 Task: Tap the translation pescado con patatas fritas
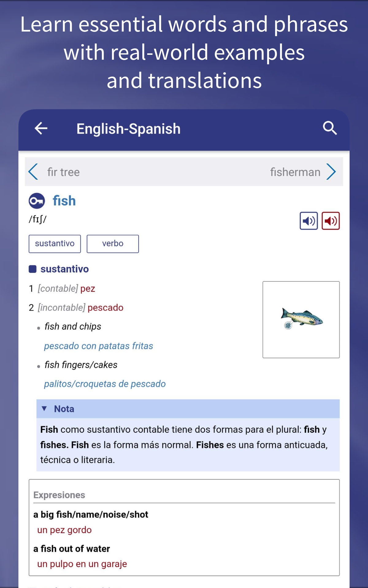(98, 346)
